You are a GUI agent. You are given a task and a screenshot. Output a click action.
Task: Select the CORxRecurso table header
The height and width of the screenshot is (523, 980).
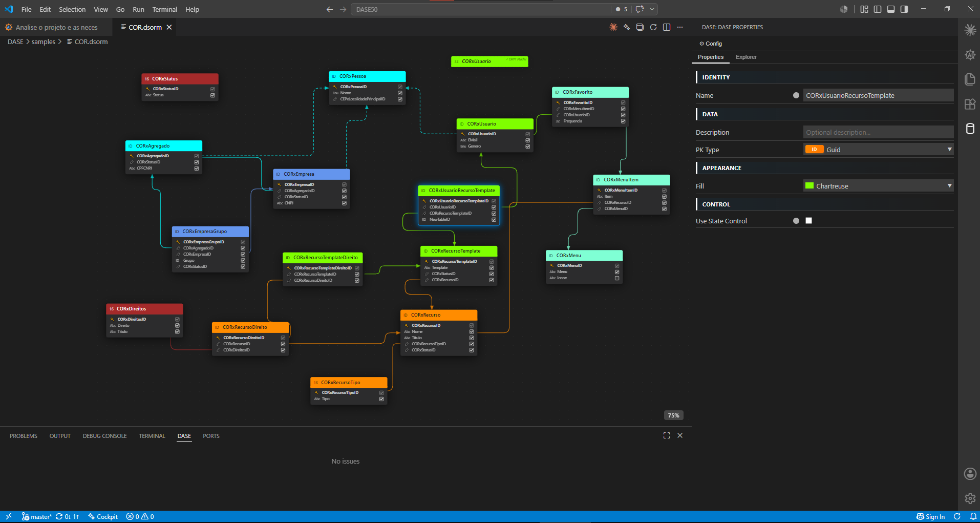439,315
